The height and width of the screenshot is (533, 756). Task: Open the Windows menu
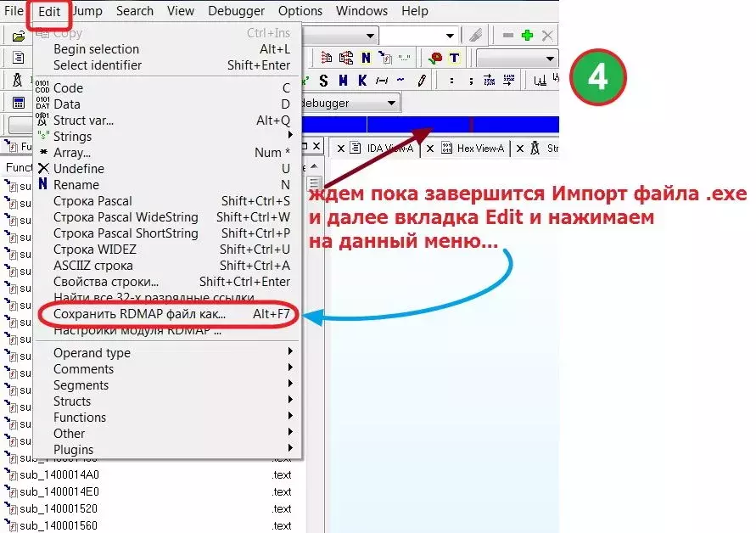click(361, 11)
